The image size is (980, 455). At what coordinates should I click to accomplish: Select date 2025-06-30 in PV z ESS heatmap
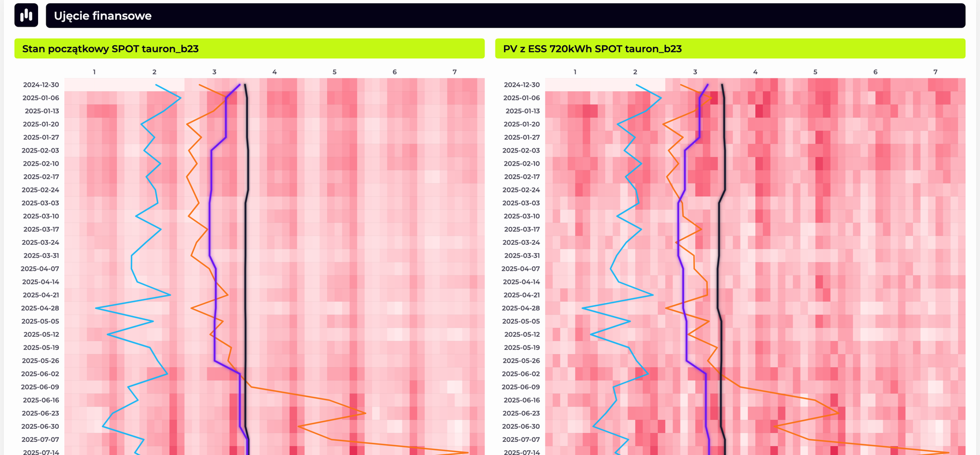coord(521,426)
